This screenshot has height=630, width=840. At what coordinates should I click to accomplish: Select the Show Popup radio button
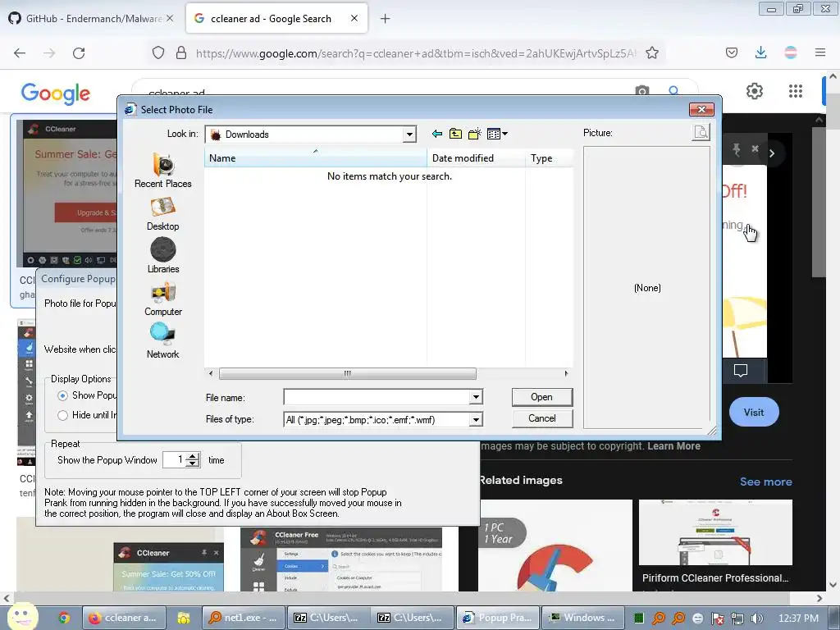[x=62, y=396]
